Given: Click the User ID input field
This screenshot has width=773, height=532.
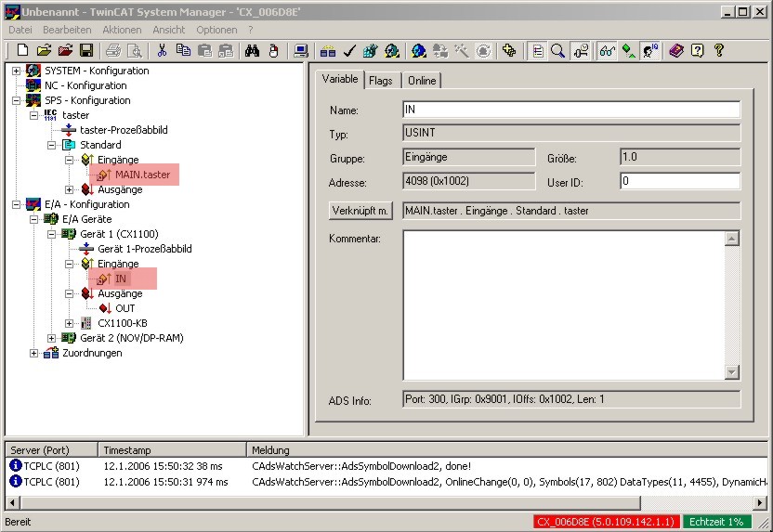Looking at the screenshot, I should point(680,181).
